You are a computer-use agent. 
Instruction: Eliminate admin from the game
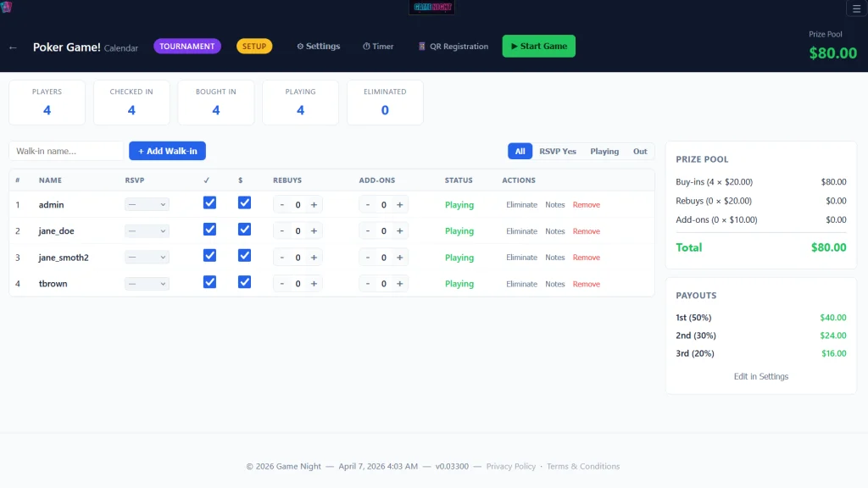pos(521,205)
